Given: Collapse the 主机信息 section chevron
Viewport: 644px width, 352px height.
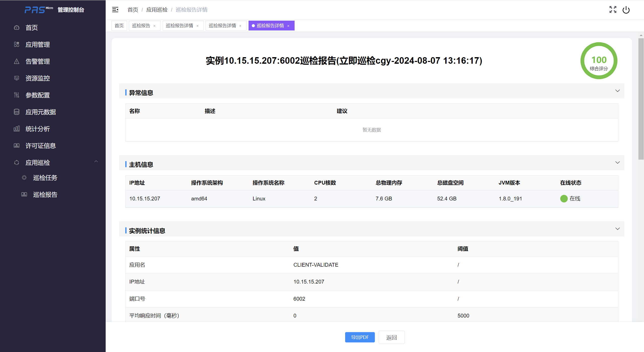Looking at the screenshot, I should pos(617,162).
